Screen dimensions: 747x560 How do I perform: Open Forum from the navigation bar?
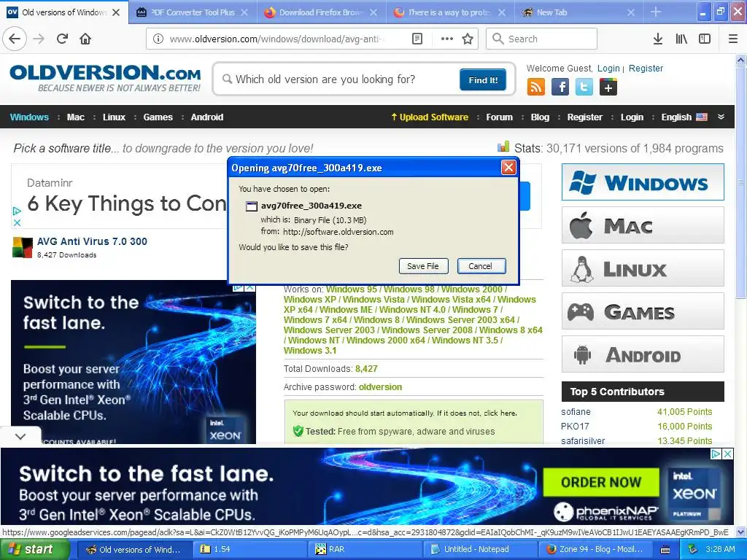coord(499,117)
